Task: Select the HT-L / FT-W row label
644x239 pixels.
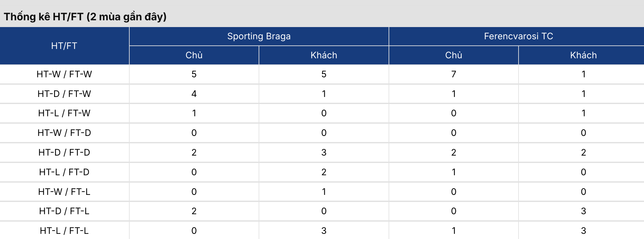Action: (x=64, y=113)
